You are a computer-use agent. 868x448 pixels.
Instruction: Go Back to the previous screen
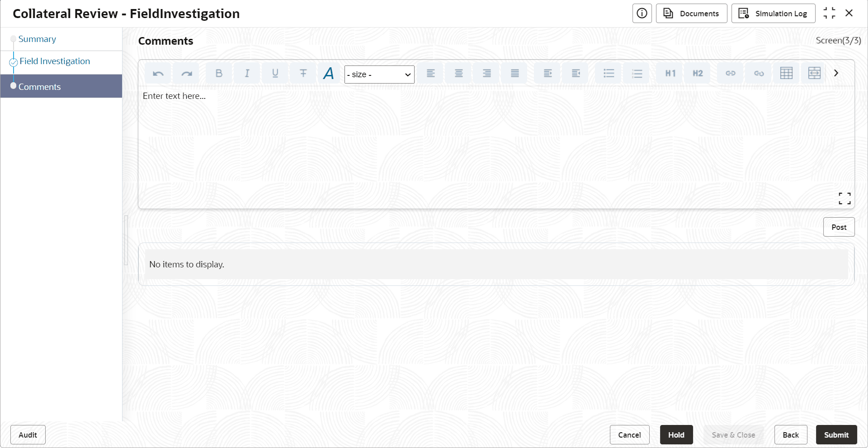tap(791, 435)
